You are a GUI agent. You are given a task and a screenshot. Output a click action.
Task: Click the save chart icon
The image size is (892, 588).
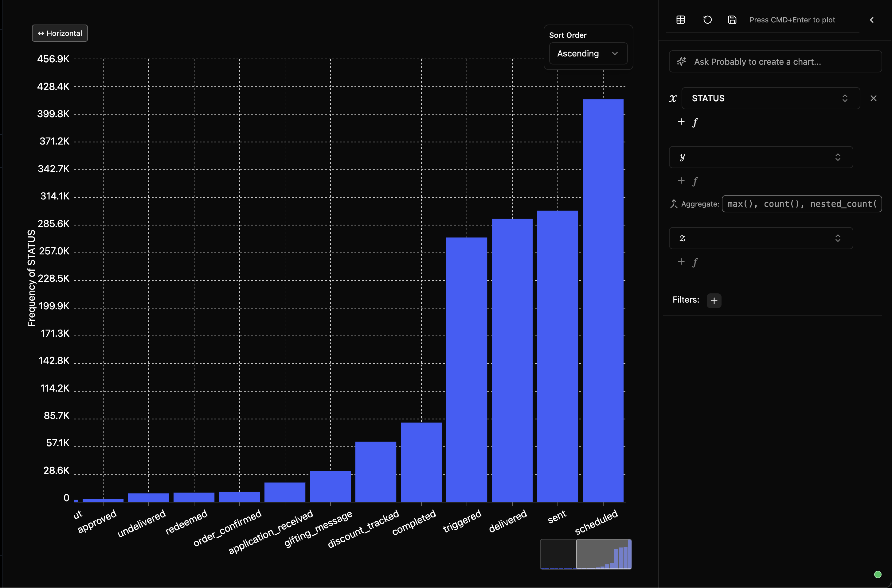tap(732, 20)
